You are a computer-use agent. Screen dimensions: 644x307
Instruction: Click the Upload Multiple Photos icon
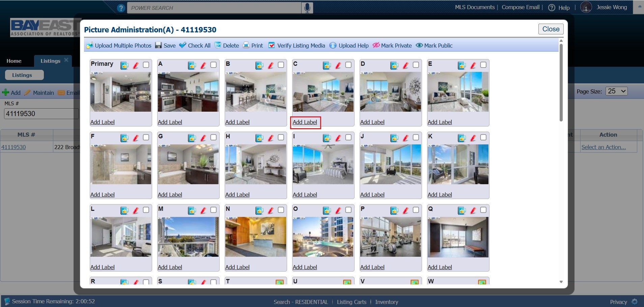89,45
